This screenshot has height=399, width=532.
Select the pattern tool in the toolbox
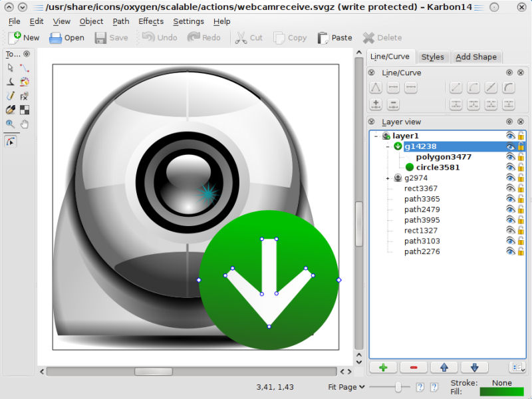pos(24,111)
